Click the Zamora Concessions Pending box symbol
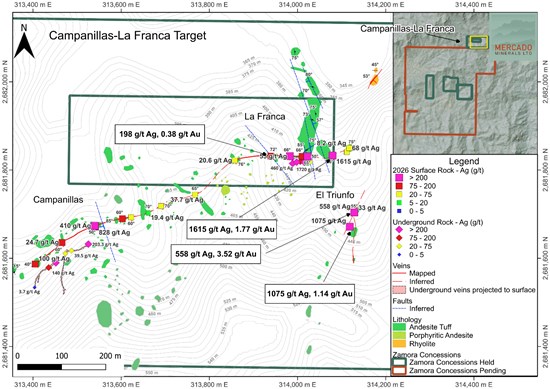 pyautogui.click(x=399, y=370)
